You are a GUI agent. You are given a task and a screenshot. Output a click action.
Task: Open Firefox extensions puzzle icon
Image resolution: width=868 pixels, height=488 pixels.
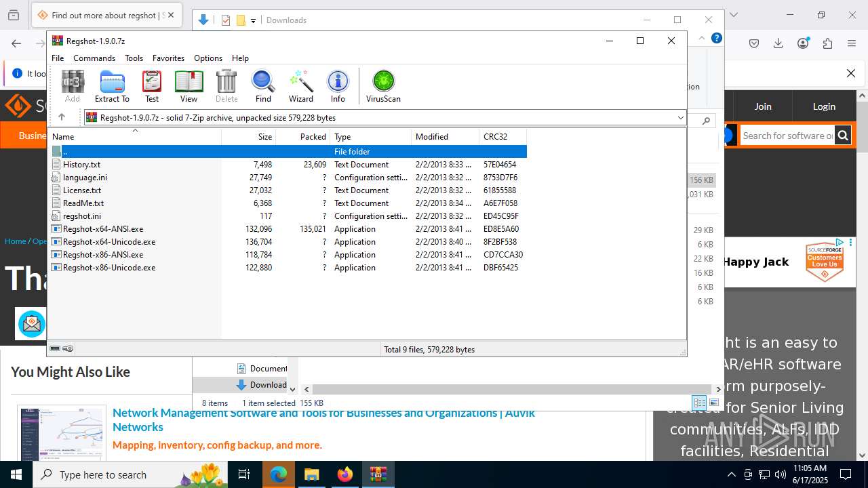[x=827, y=43]
